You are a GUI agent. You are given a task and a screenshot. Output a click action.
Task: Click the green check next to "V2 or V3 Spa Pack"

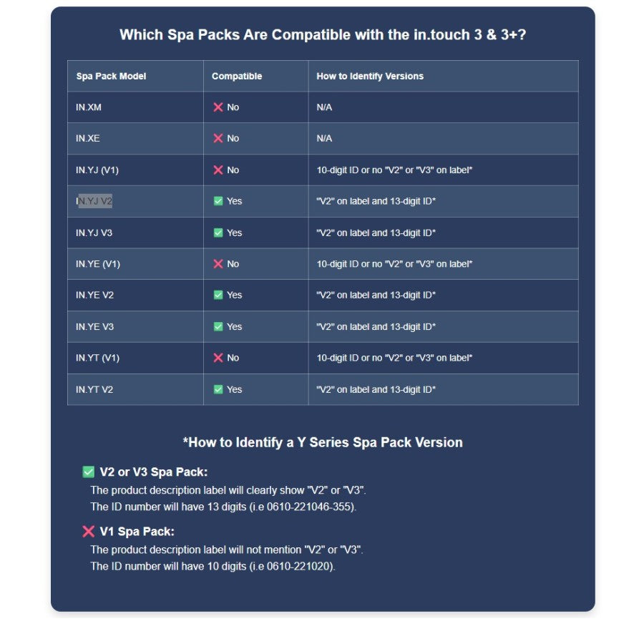pyautogui.click(x=89, y=472)
